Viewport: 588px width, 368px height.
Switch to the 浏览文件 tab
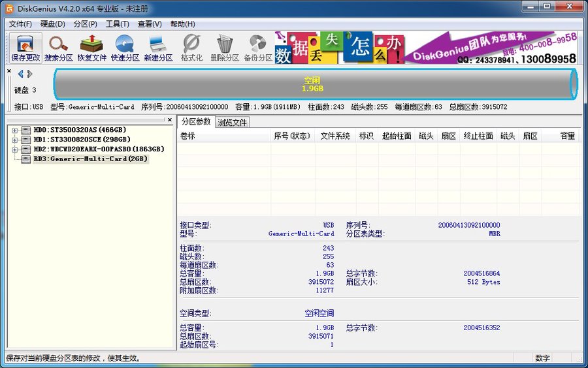tap(232, 122)
